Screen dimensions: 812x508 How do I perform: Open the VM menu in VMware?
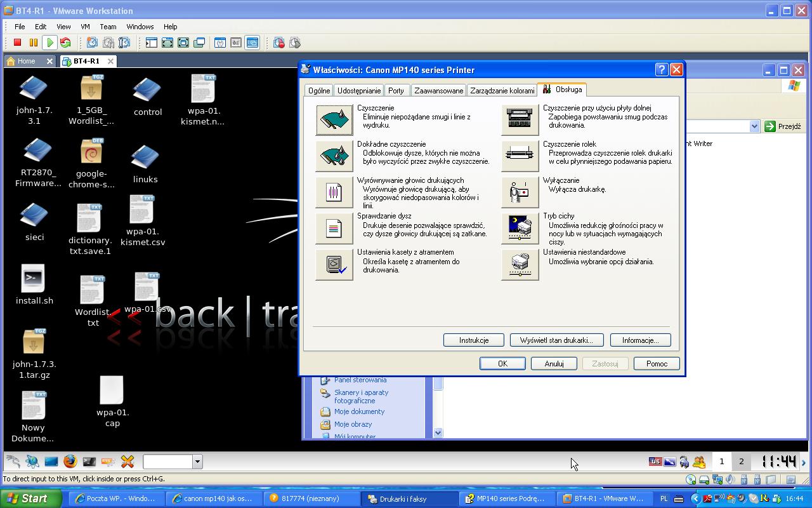click(85, 27)
